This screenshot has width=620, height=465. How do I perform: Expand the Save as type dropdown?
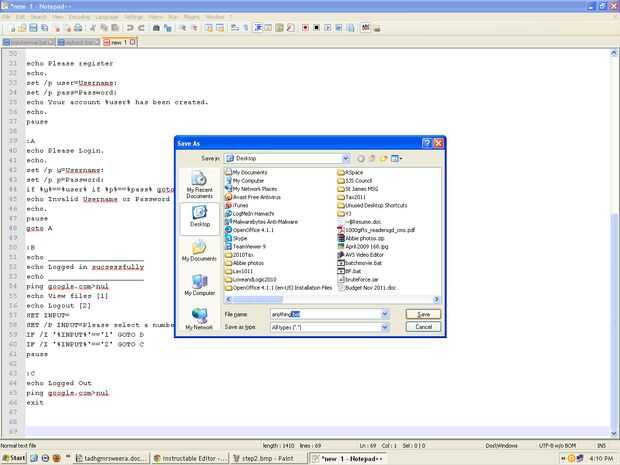(384, 327)
